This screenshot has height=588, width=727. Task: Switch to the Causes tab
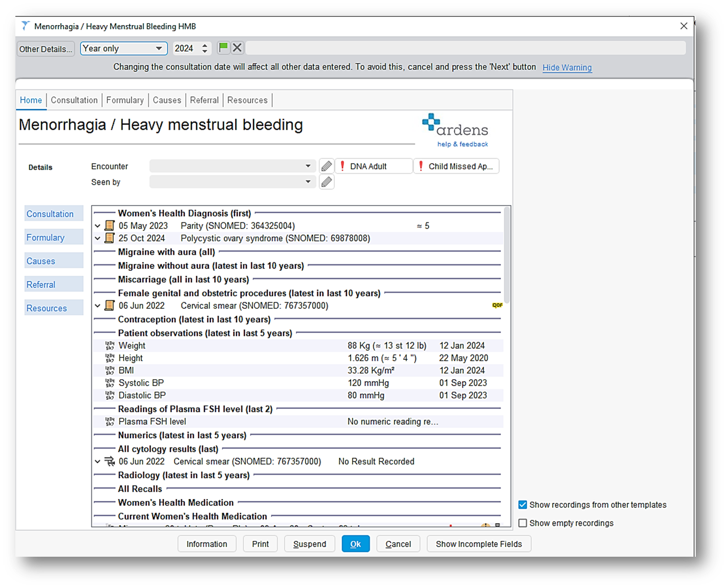point(167,100)
